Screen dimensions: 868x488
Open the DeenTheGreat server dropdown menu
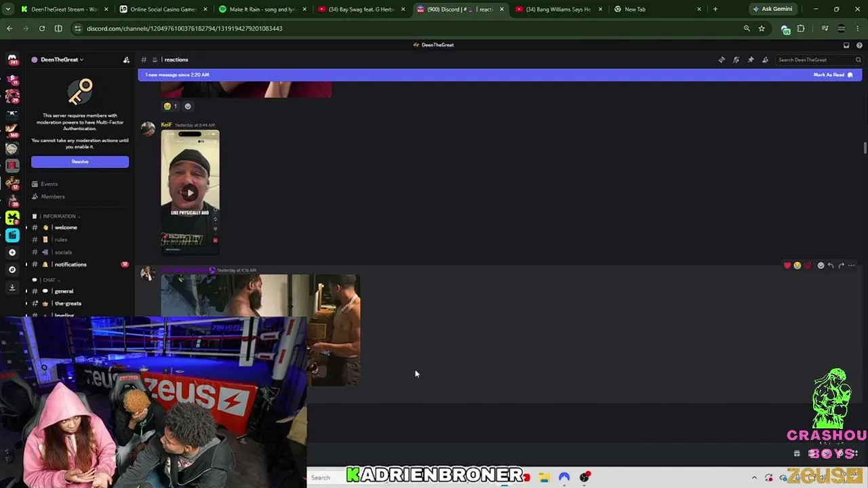tap(62, 60)
